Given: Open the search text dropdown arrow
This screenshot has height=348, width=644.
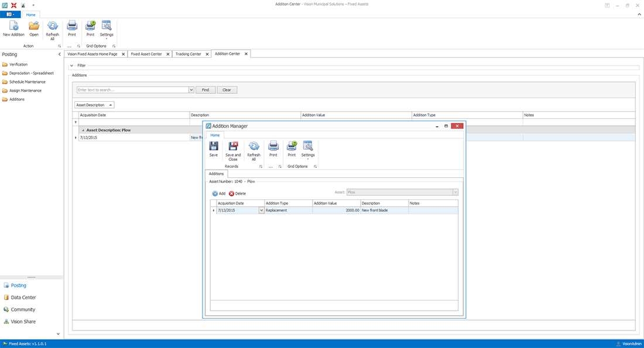Looking at the screenshot, I should (191, 90).
